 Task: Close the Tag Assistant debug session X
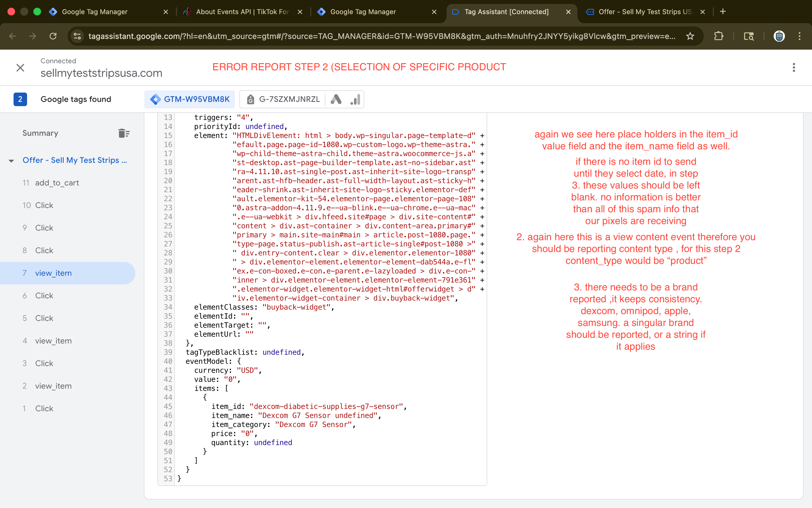click(21, 67)
